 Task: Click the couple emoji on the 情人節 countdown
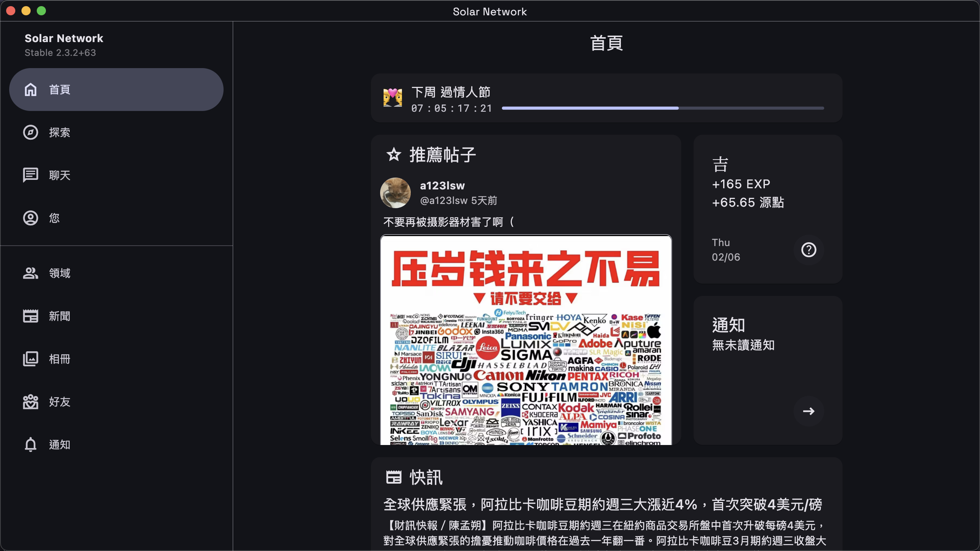393,98
